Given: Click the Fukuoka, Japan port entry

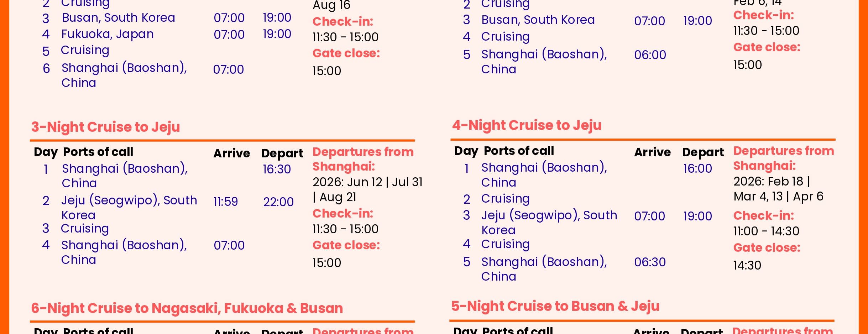Looking at the screenshot, I should (107, 34).
